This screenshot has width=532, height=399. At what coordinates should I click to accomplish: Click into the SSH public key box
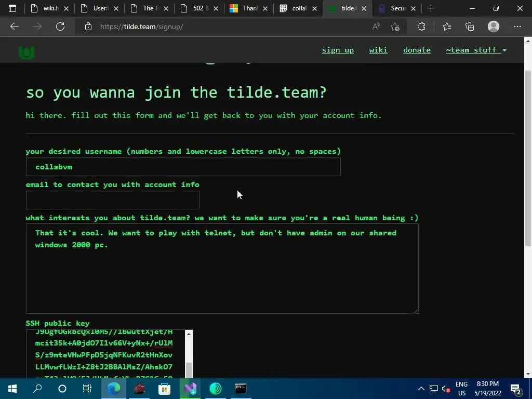click(x=106, y=353)
